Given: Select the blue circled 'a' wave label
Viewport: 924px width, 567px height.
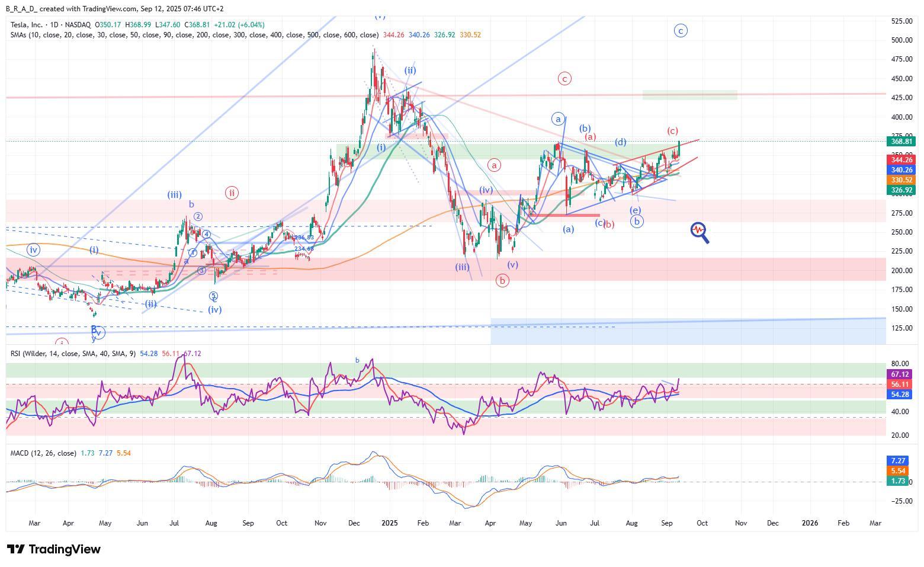Looking at the screenshot, I should point(558,118).
